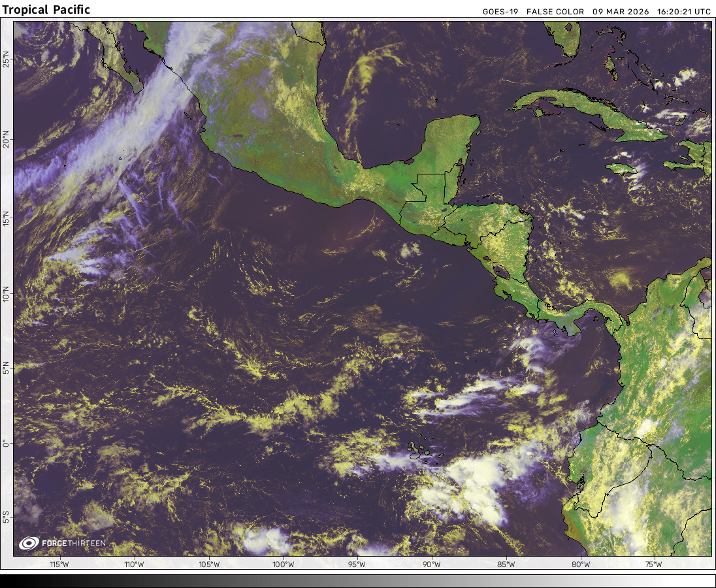Image resolution: width=716 pixels, height=588 pixels.
Task: Click the 75°W longitude tick label
Action: [654, 564]
